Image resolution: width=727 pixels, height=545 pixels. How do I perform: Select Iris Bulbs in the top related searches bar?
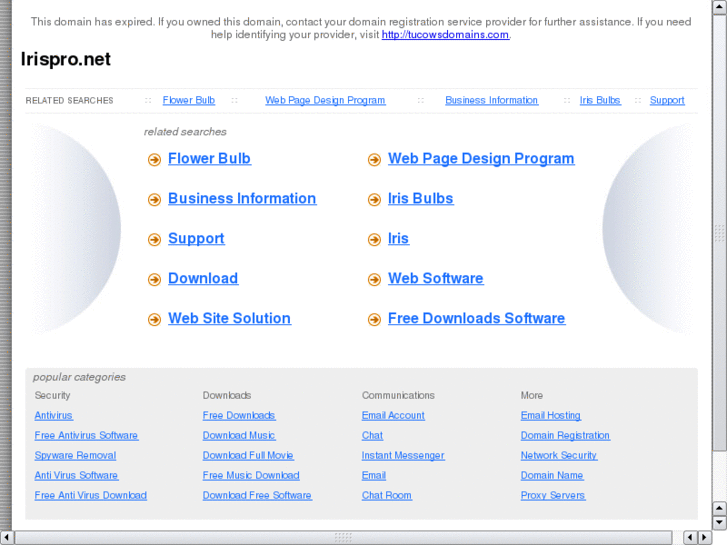[600, 100]
